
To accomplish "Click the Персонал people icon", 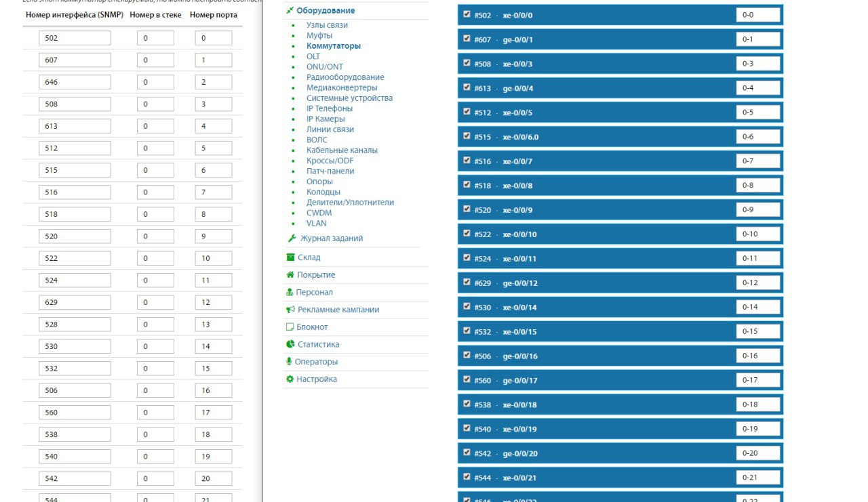I will pyautogui.click(x=290, y=293).
